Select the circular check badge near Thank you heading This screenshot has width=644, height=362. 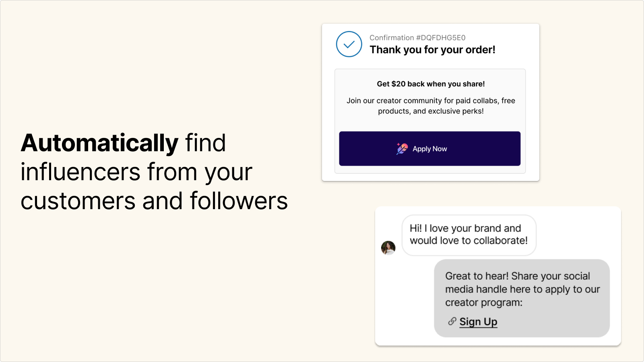[x=349, y=44]
